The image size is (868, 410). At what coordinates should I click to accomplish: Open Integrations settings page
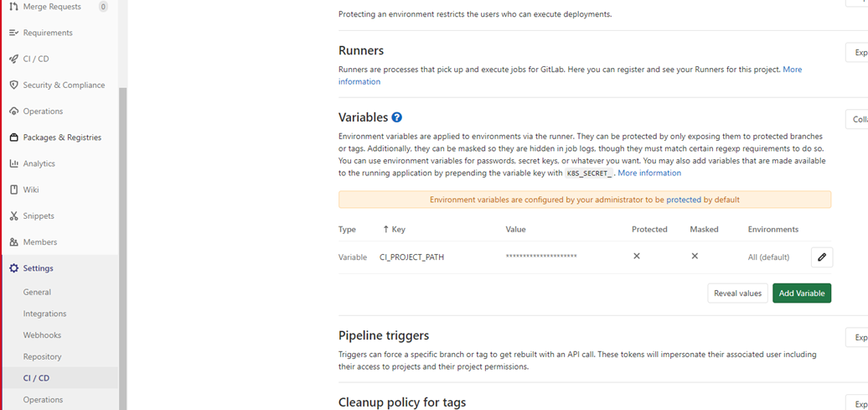pyautogui.click(x=44, y=314)
